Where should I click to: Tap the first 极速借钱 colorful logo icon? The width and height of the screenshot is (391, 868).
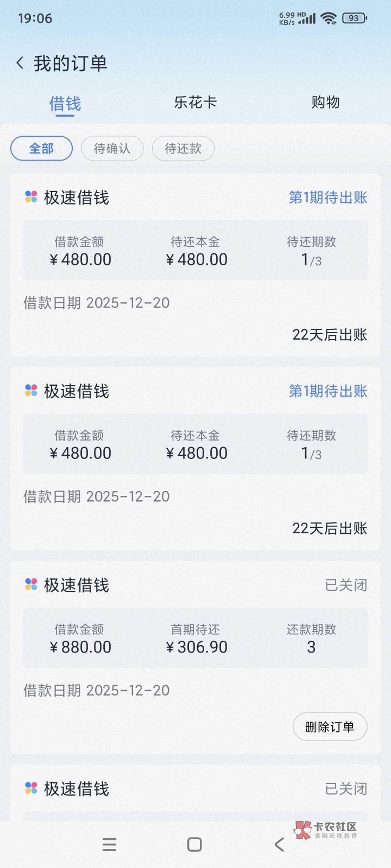click(31, 197)
